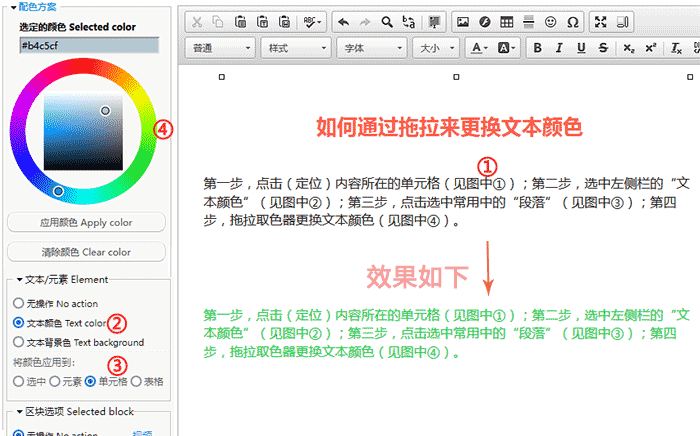Image resolution: width=700 pixels, height=436 pixels.
Task: Click the Undo arrow icon
Action: tap(343, 22)
